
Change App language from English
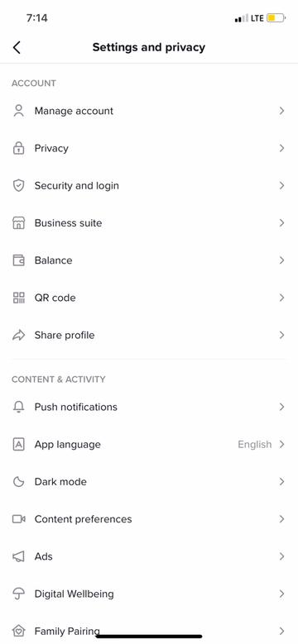coord(149,445)
